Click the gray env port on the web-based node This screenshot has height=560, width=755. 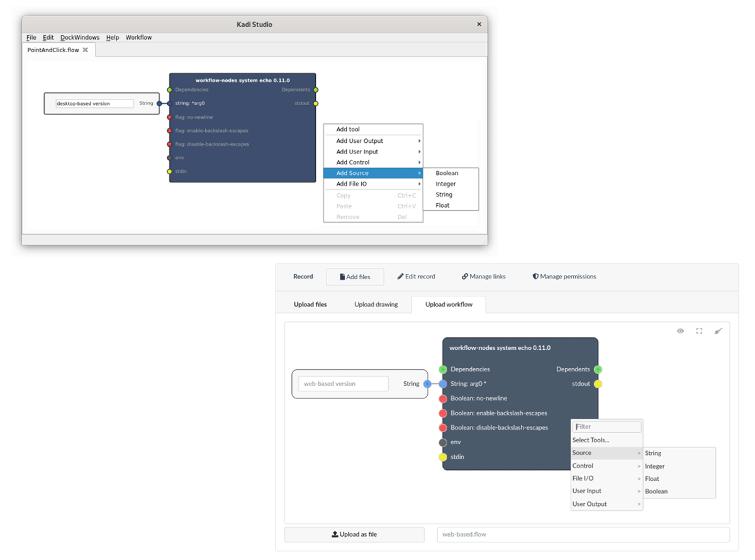pos(443,442)
